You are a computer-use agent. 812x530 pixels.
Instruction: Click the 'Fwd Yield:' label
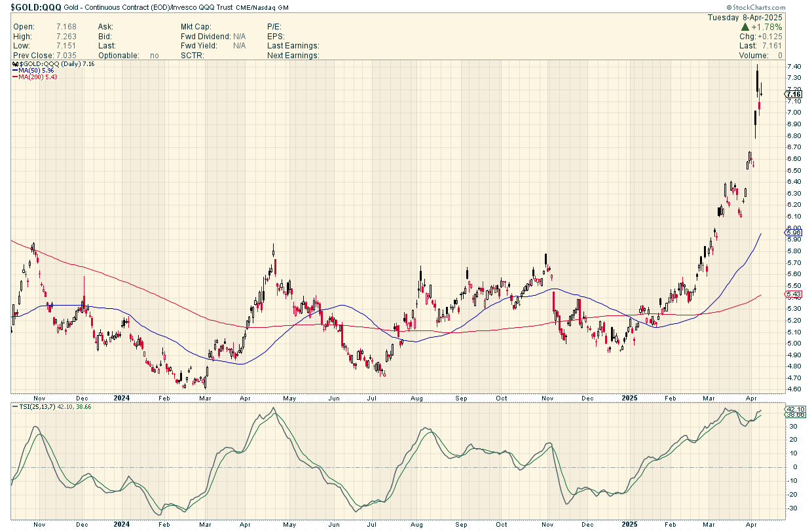point(199,46)
